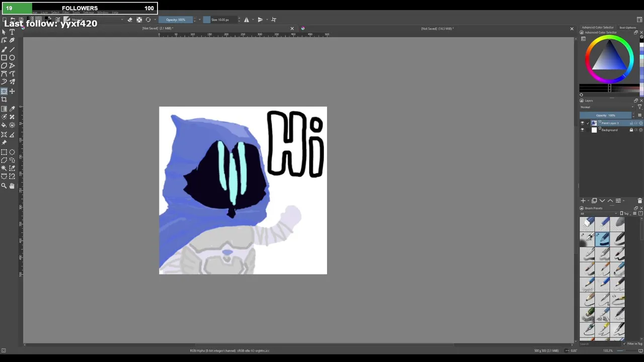Viewport: 644px width, 362px height.
Task: Select the Select Shapes arrow tool
Action: 4,32
